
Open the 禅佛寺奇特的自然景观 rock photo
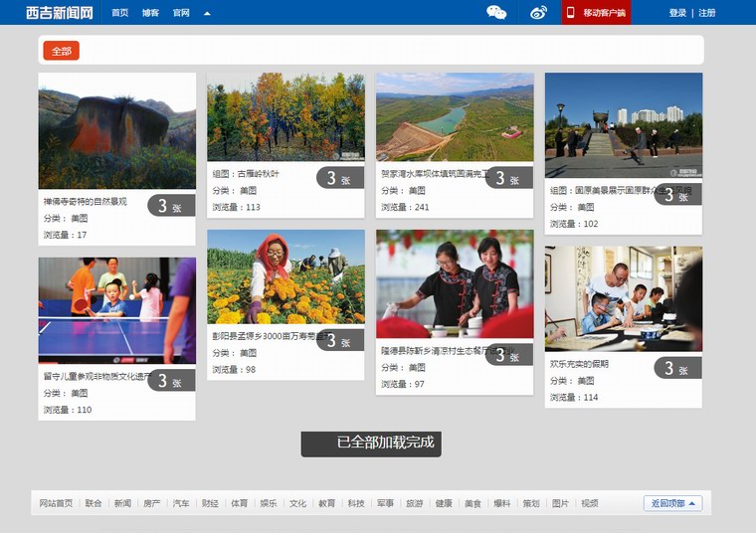(117, 131)
